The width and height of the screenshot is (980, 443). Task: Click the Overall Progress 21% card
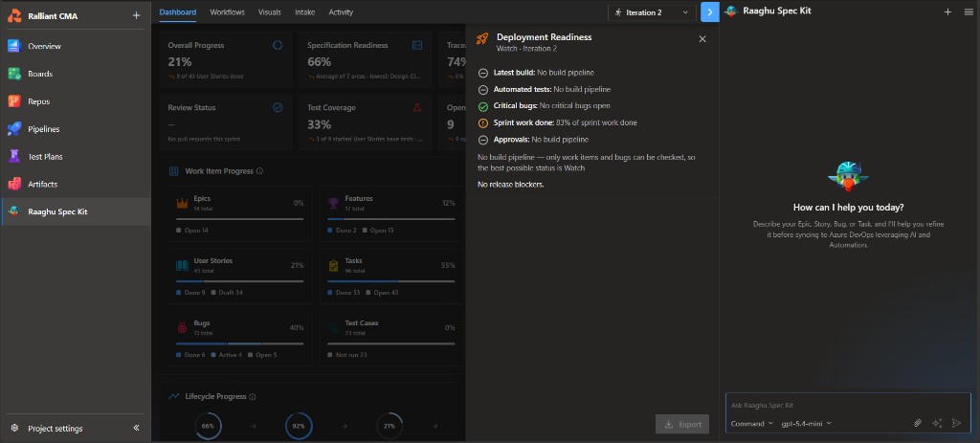pos(225,60)
